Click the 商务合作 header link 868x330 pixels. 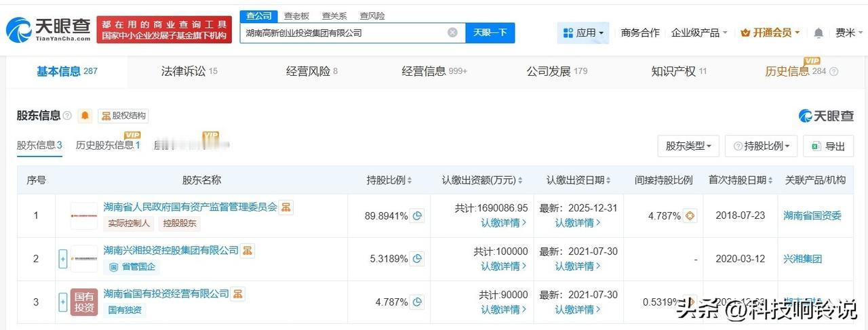coord(640,33)
